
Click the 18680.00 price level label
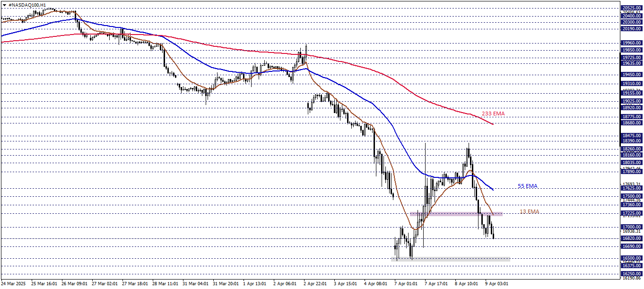(x=632, y=123)
